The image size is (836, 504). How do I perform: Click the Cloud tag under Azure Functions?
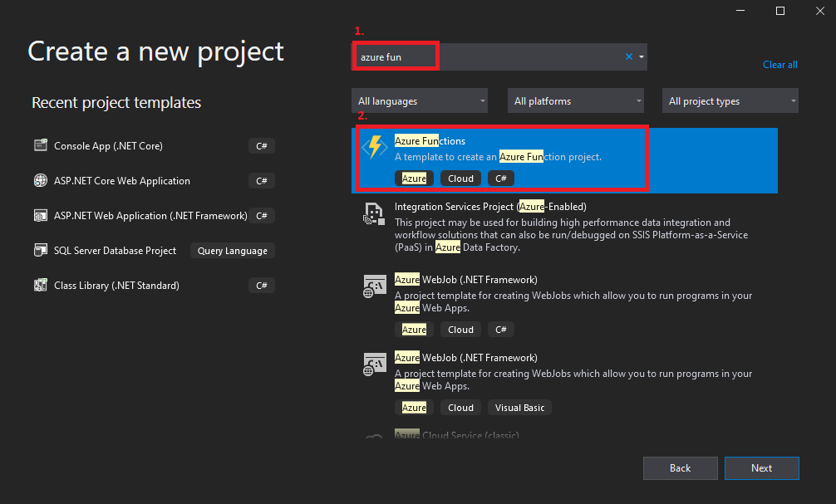tap(460, 178)
